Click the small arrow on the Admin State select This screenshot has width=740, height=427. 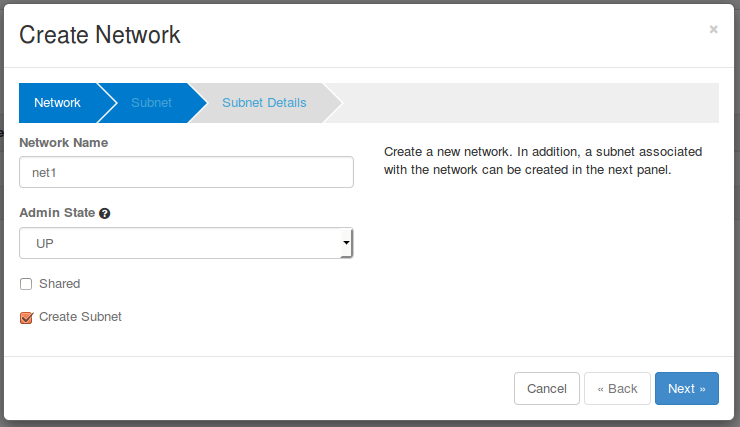(x=345, y=243)
